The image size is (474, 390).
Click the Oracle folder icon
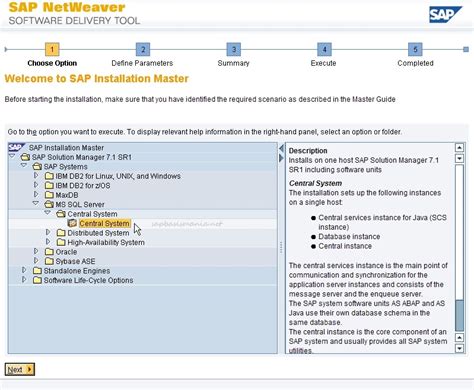pos(49,251)
